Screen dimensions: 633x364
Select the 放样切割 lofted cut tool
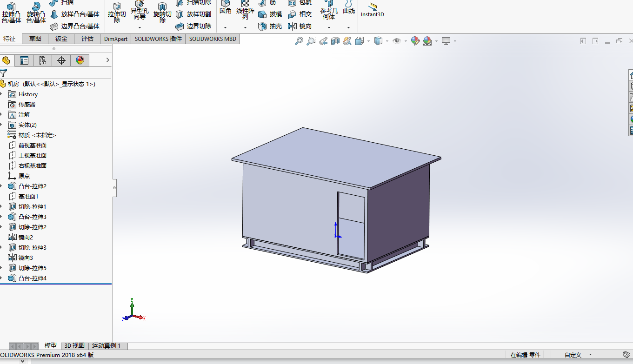pos(193,14)
